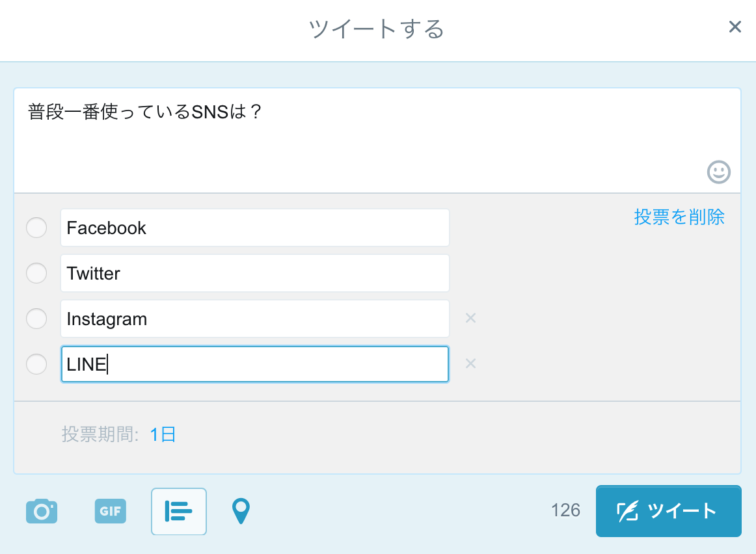Open the emoji picker

tap(718, 172)
